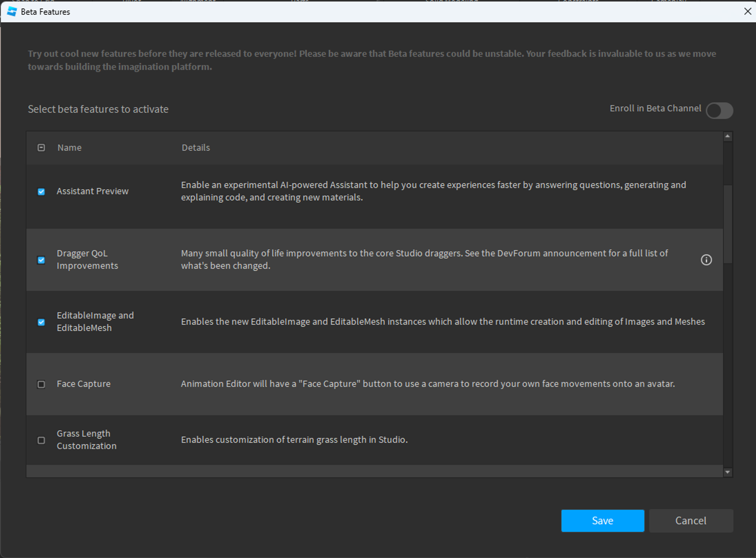Select the Face Capture feature name
The height and width of the screenshot is (558, 756).
pos(84,384)
